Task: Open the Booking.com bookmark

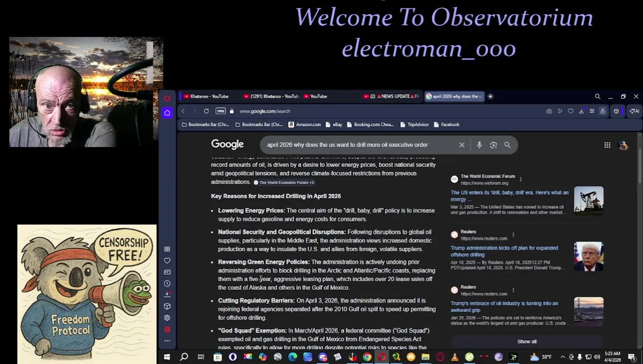Action: click(370, 124)
